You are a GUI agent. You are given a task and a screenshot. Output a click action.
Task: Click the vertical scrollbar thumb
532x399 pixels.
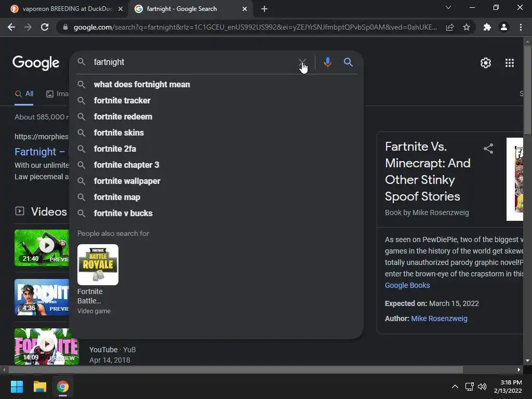[x=527, y=90]
